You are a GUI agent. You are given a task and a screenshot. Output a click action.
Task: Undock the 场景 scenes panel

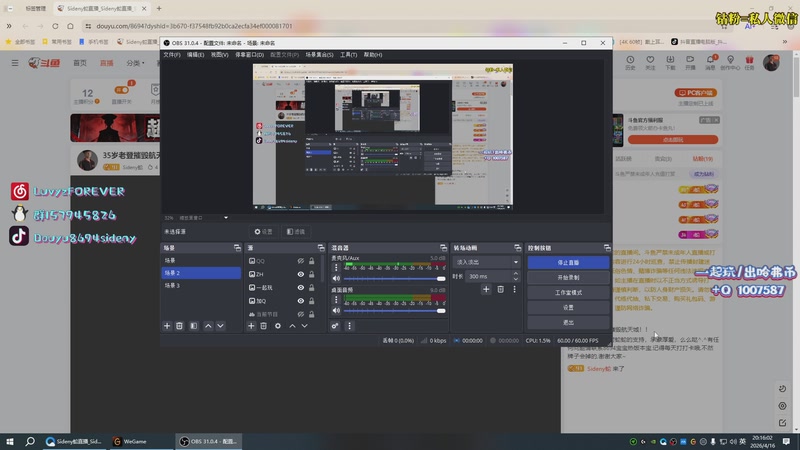[237, 247]
